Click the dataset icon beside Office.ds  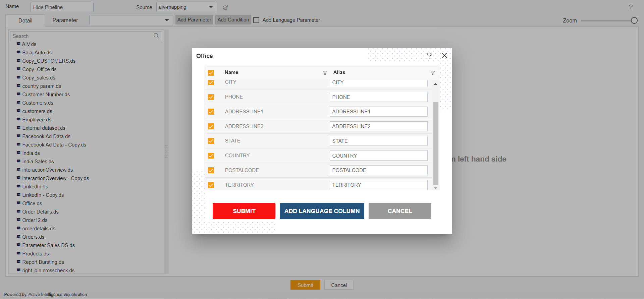click(x=18, y=203)
